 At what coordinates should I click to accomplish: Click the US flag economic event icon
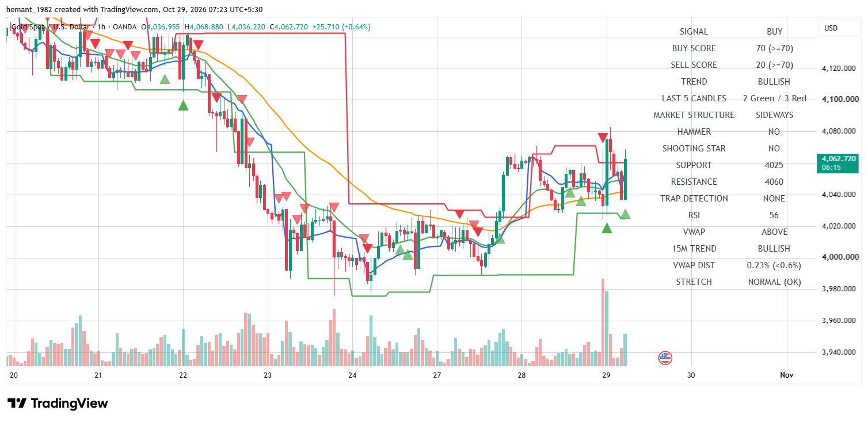coord(665,358)
